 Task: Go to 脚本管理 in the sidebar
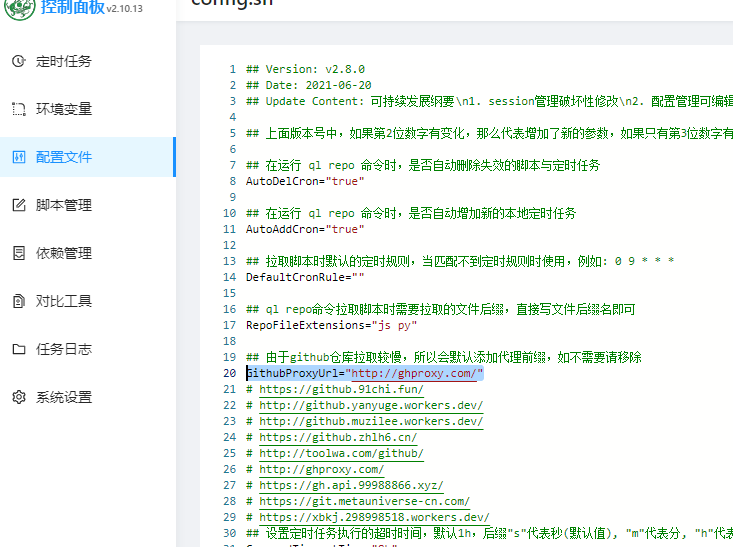(88, 205)
